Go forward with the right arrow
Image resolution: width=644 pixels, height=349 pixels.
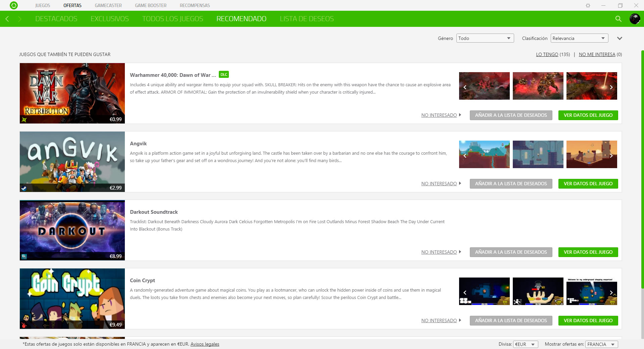[20, 19]
